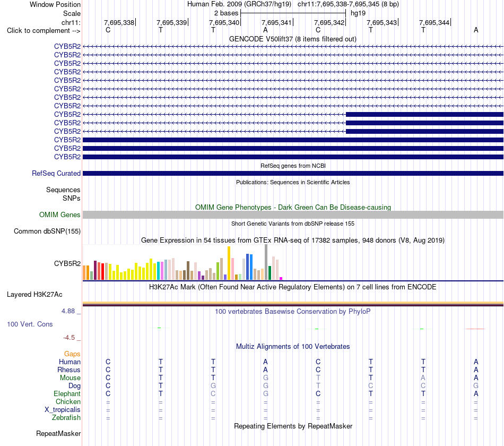Click the gray OMIM Genes bar

[x=293, y=215]
